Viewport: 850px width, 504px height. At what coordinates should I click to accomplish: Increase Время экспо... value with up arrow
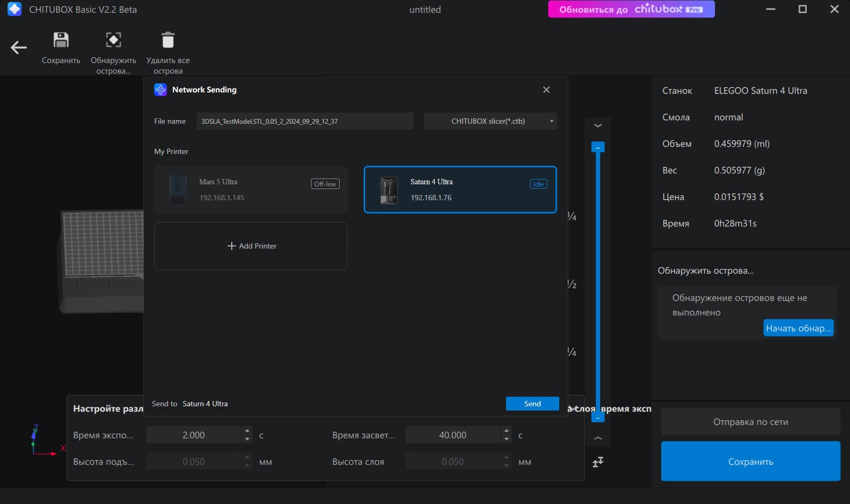[x=247, y=431]
